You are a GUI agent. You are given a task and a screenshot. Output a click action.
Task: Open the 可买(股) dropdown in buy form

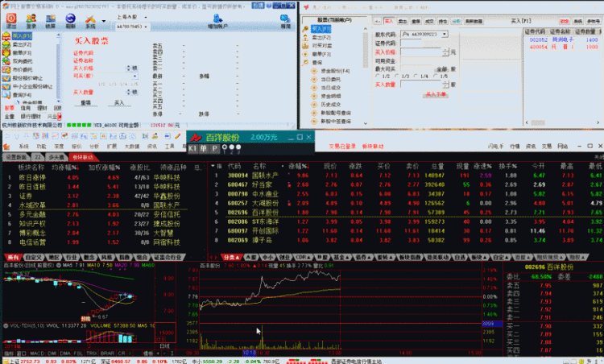coord(135,77)
